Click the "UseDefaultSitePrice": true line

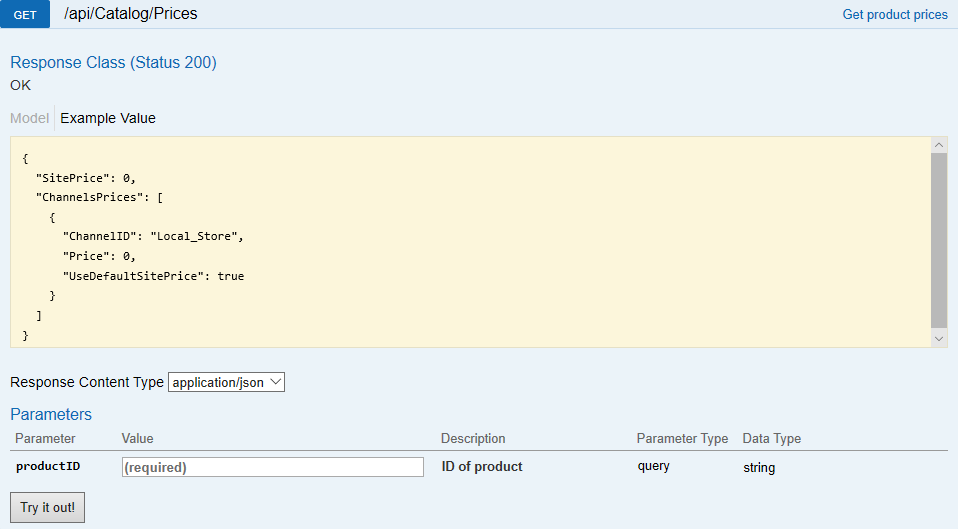[x=153, y=276]
